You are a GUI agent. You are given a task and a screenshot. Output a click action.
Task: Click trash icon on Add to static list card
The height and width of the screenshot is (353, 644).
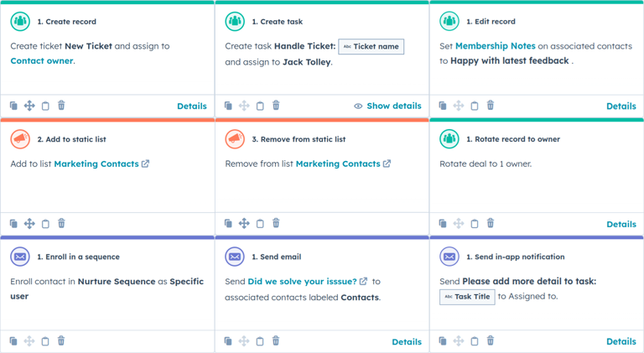click(61, 224)
